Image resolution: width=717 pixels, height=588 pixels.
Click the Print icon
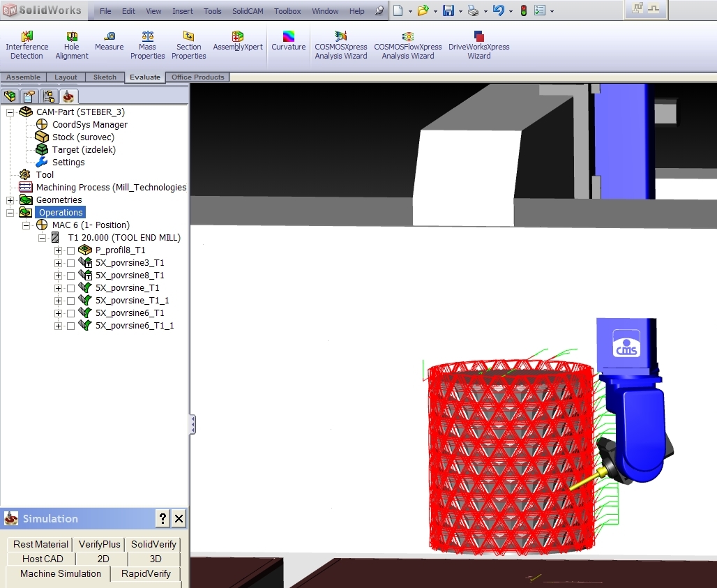(x=474, y=10)
